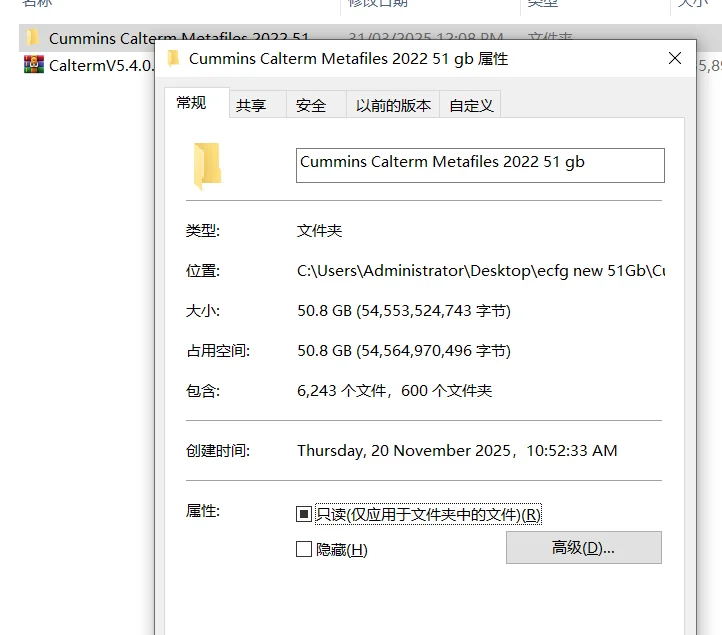This screenshot has width=722, height=635.
Task: Click the 高级(D)... button
Action: click(583, 548)
